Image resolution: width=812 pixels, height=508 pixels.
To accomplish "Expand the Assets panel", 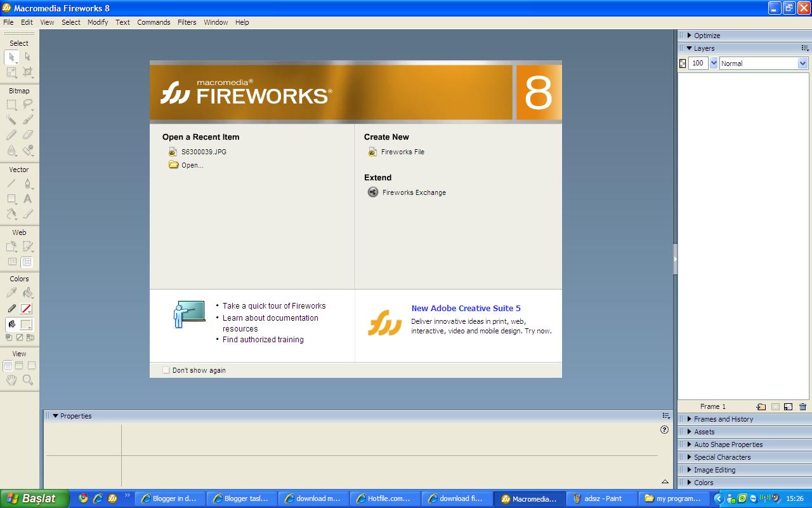I will coord(690,432).
